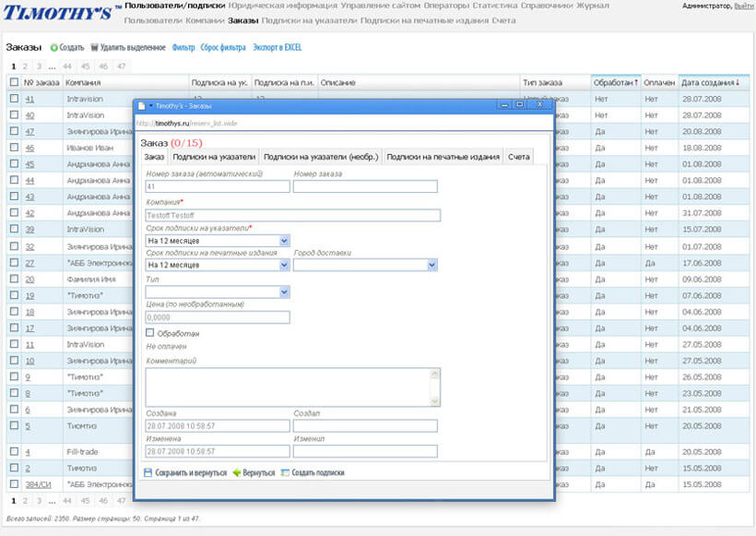Viewport: 756px width, 536px height.
Task: Click the trash icon for Удалить выделенное
Action: pyautogui.click(x=94, y=47)
